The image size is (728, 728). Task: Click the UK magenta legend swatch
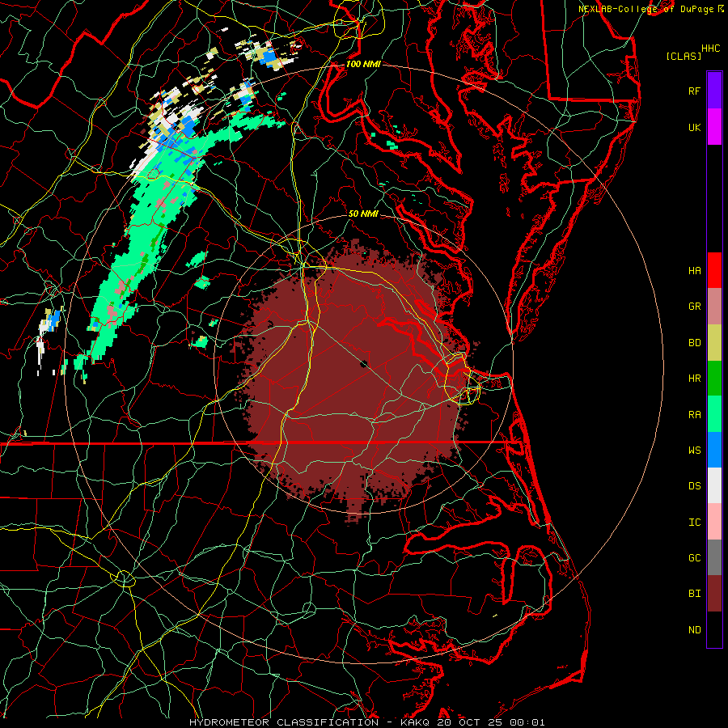[714, 126]
